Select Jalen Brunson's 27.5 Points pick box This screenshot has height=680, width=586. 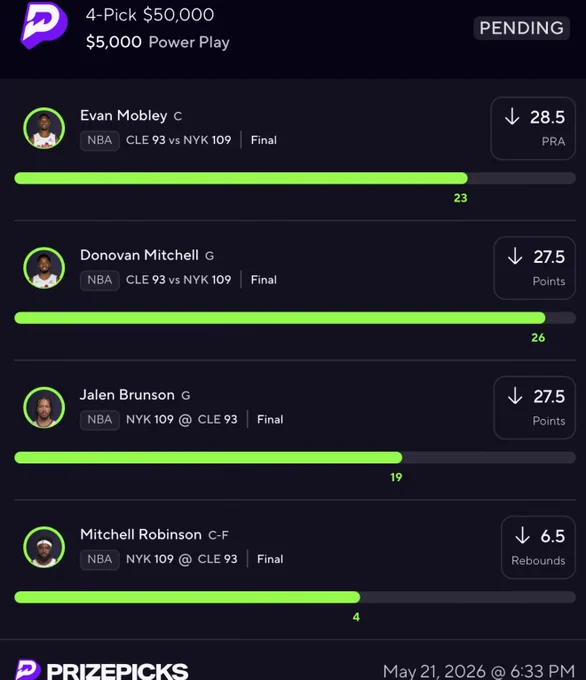click(534, 408)
